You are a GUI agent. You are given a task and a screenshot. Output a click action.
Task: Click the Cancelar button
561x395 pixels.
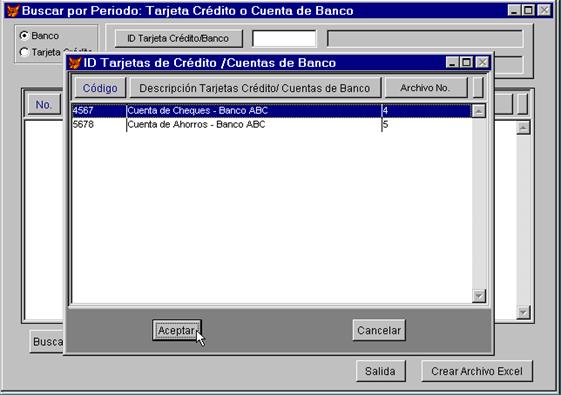coord(379,330)
